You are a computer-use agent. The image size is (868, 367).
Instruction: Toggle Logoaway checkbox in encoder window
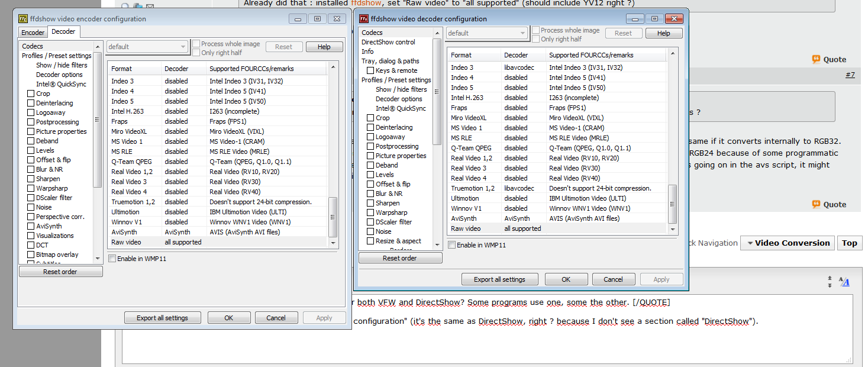click(31, 112)
